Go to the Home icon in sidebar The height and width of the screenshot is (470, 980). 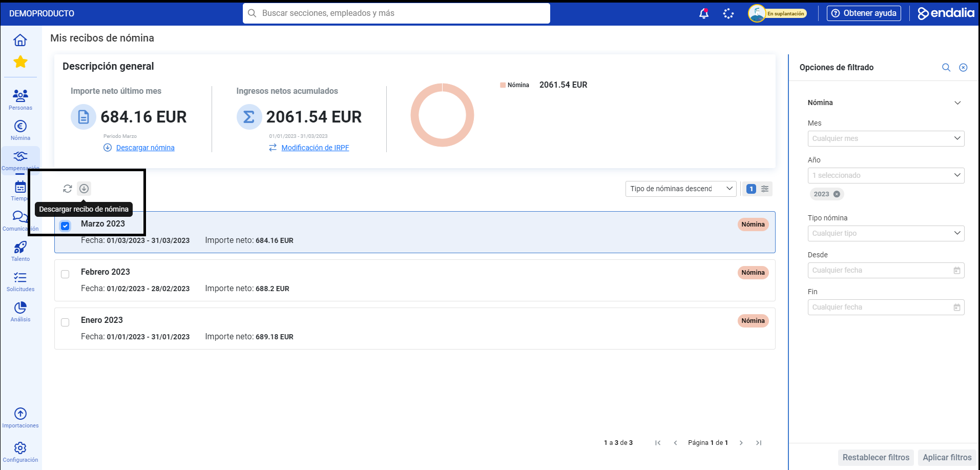coord(20,40)
